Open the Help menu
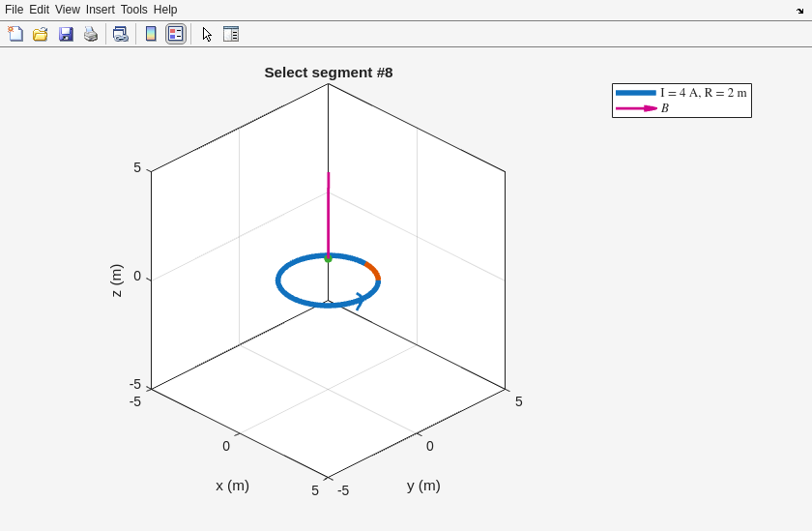 click(165, 10)
